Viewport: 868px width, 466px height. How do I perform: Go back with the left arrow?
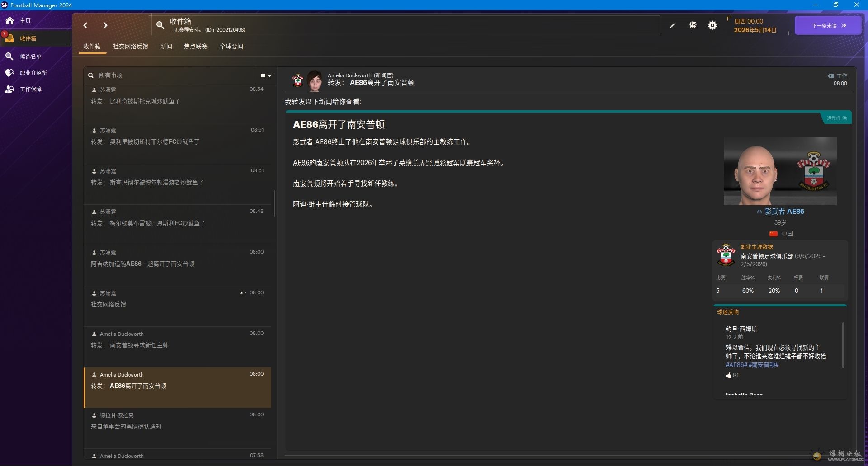[x=85, y=25]
